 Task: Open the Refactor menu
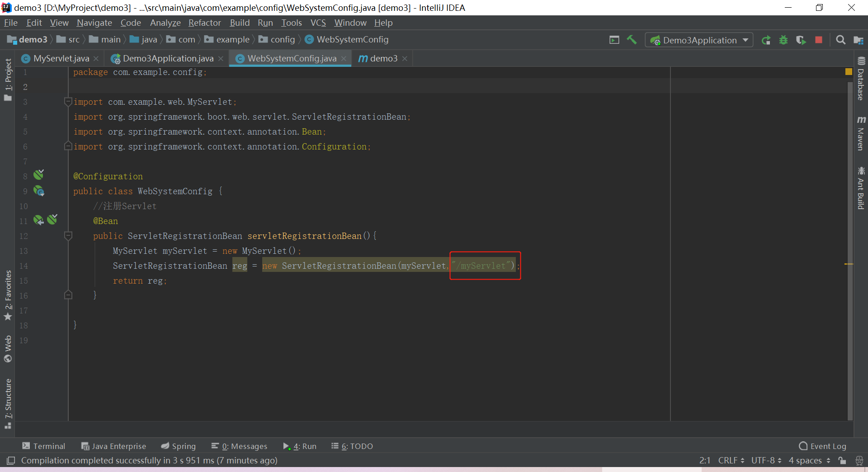click(204, 23)
